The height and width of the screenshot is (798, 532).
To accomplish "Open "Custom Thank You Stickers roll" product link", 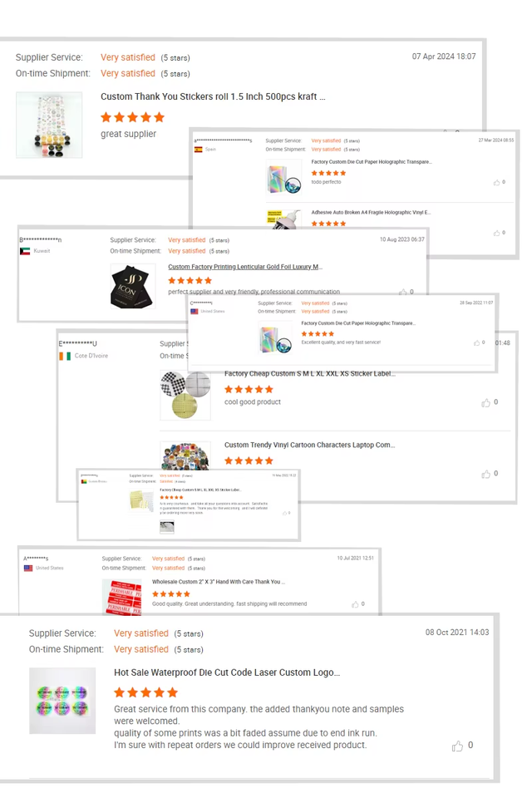I will click(213, 96).
